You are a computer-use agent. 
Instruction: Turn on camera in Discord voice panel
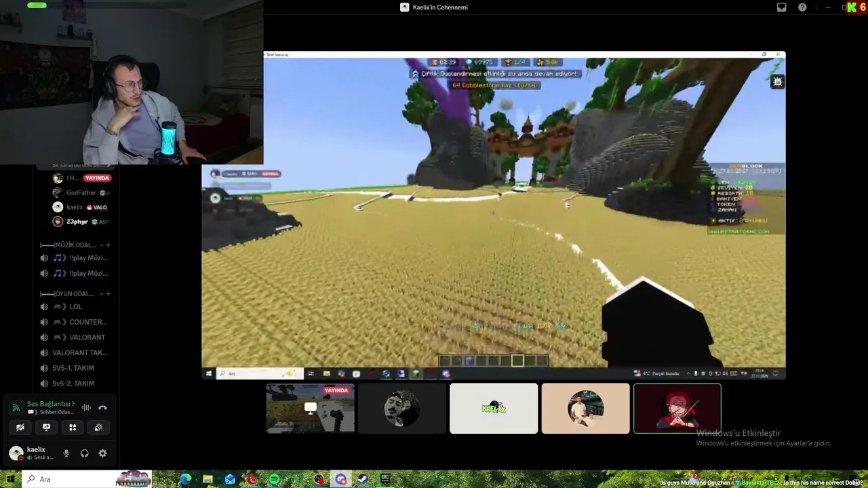click(20, 427)
